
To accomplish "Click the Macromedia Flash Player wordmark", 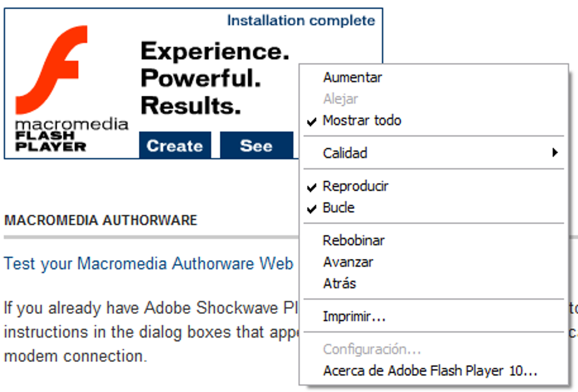I will 71,135.
